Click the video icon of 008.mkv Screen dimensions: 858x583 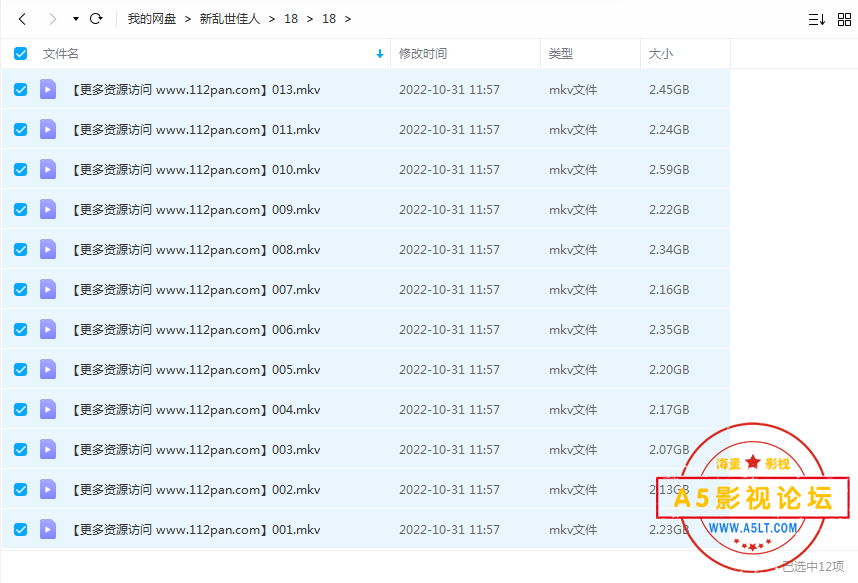48,250
